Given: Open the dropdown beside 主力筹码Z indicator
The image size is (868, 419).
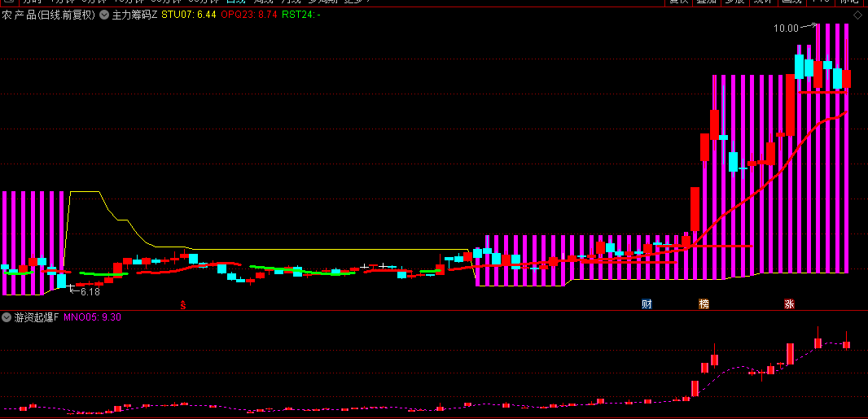Looking at the screenshot, I should pos(104,15).
